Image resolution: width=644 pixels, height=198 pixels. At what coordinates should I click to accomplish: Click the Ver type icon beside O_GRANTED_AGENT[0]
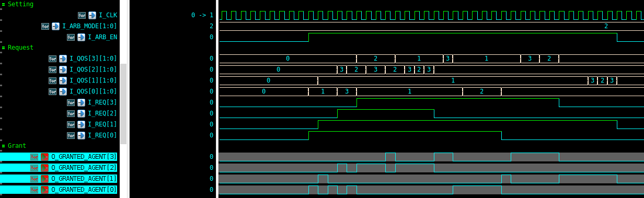tap(34, 190)
